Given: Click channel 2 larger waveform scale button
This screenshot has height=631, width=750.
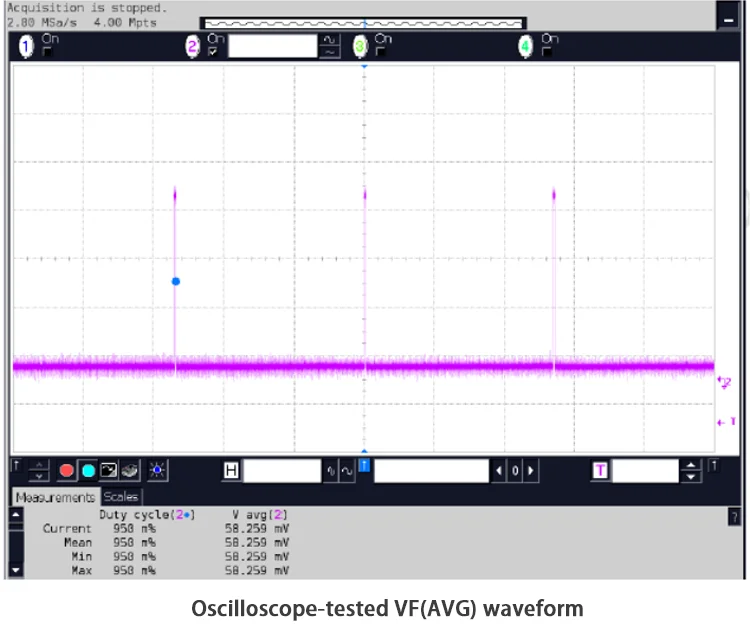Looking at the screenshot, I should click(x=330, y=40).
